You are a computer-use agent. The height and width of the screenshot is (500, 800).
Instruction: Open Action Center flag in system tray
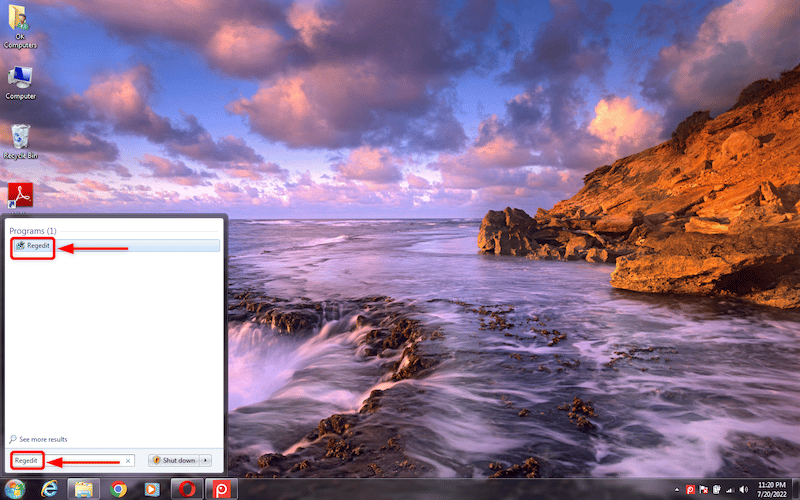pyautogui.click(x=704, y=489)
